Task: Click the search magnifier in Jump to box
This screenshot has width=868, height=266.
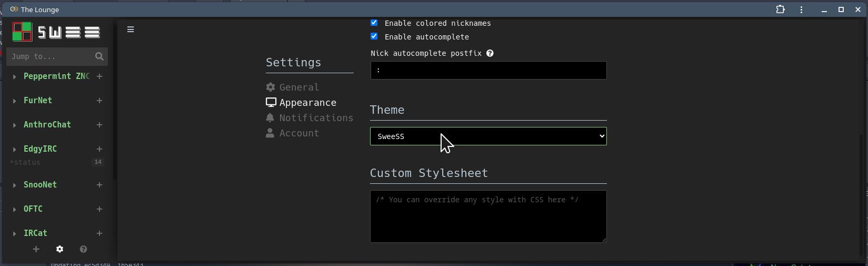Action: coord(99,56)
